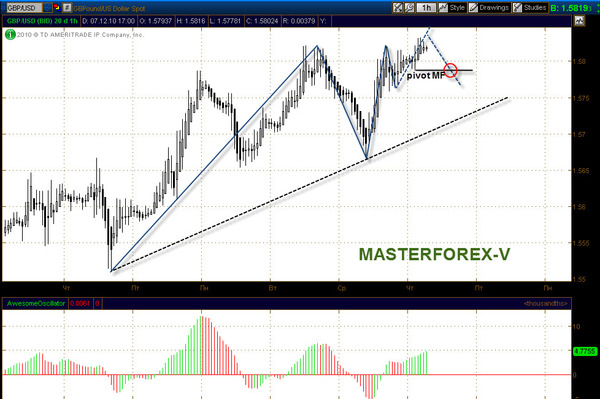Click the thousandths scale label in the oscillator header
The image size is (600, 399).
pyautogui.click(x=546, y=303)
